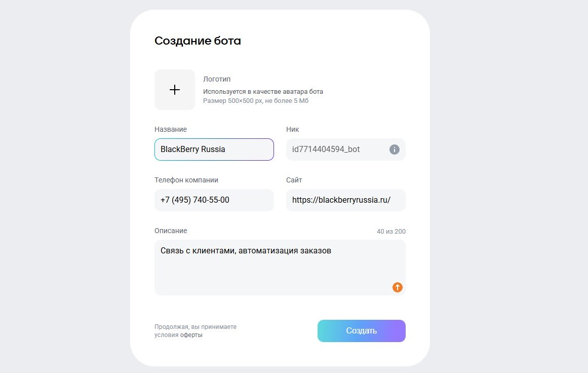Image resolution: width=588 pixels, height=373 pixels.
Task: Click the Создание бота heading
Action: (198, 41)
